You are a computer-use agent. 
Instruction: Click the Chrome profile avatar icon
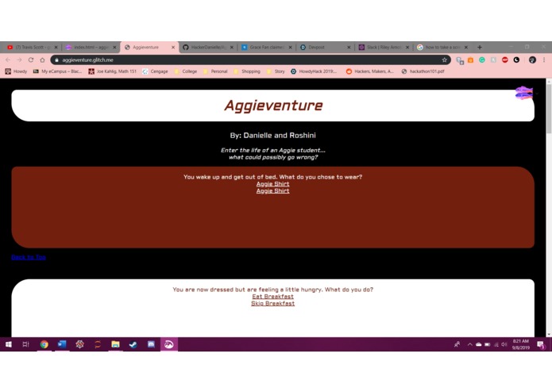point(532,60)
